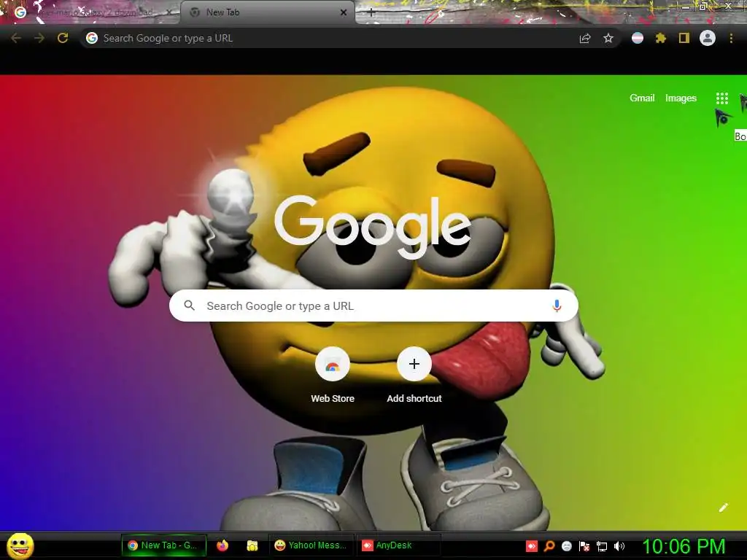
Task: Switch to the Yahoo! Messenger taskbar window
Action: (x=311, y=545)
